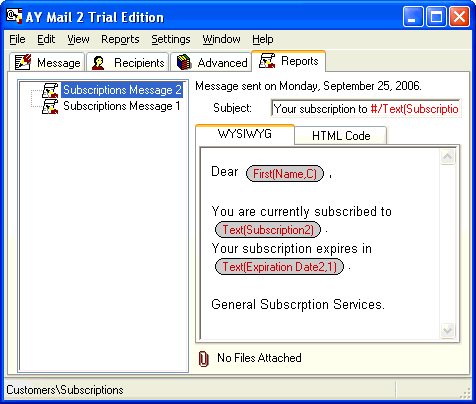This screenshot has width=476, height=404.
Task: Click the AY Mail application title icon
Action: [14, 16]
